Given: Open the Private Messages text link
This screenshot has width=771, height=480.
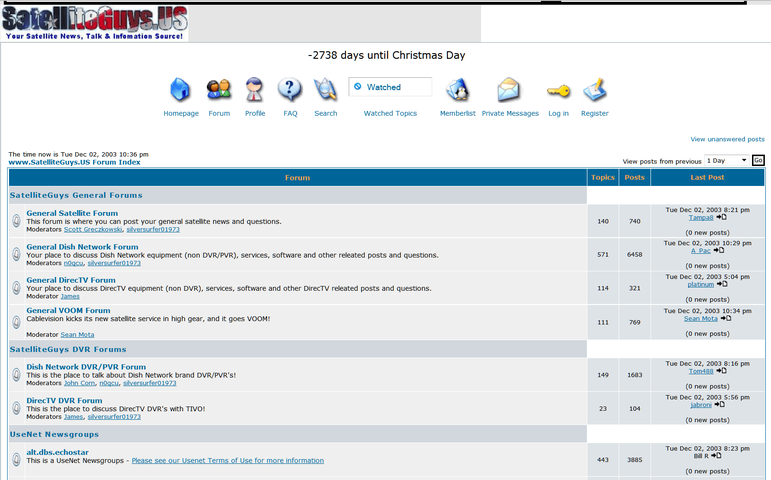Looking at the screenshot, I should 510,113.
